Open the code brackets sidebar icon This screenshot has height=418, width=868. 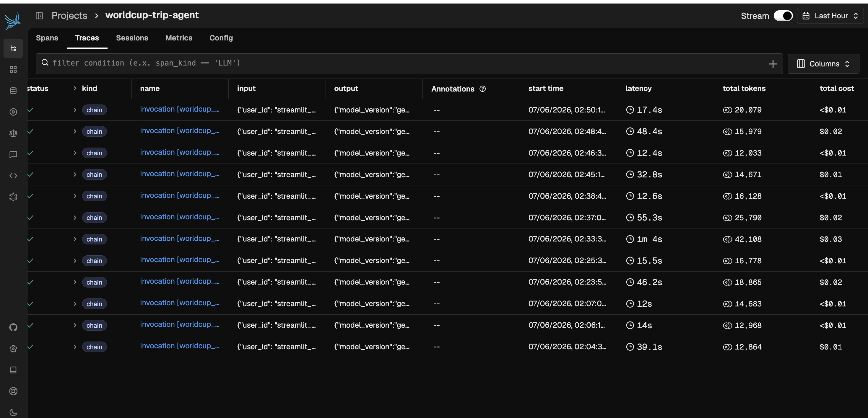(13, 176)
